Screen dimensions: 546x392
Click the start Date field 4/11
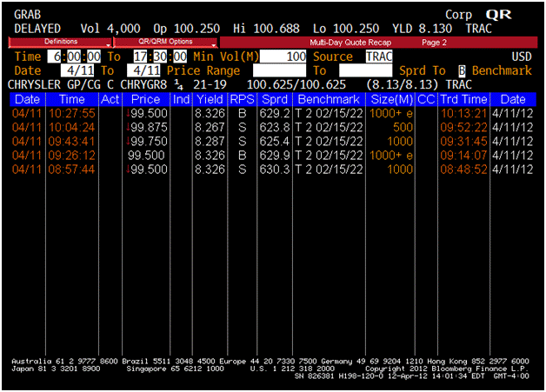click(x=77, y=70)
